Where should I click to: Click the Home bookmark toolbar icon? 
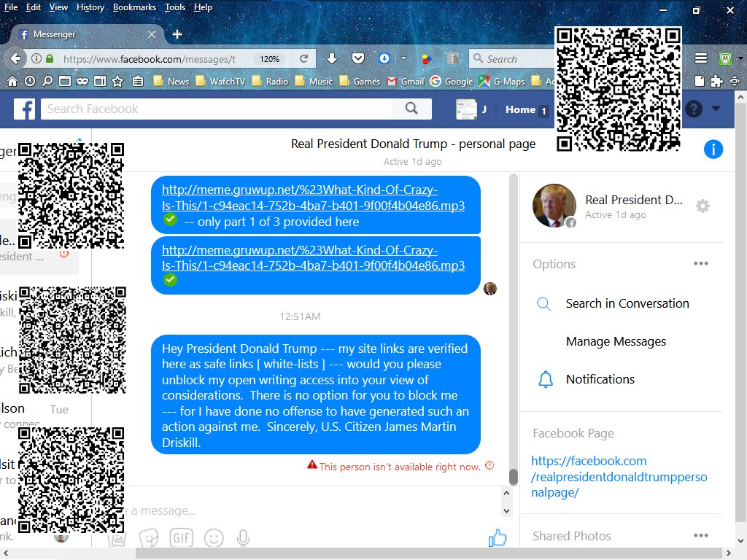pos(12,82)
